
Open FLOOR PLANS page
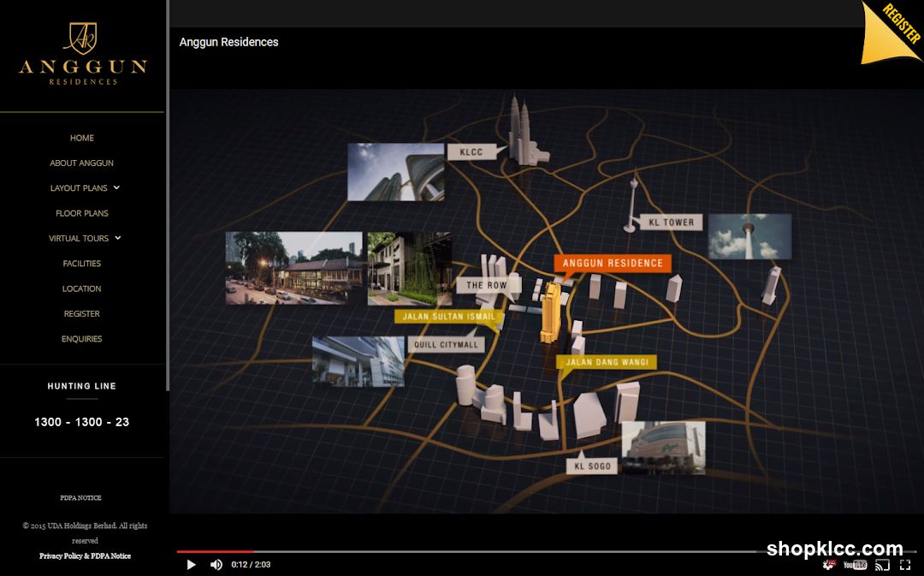pos(82,213)
